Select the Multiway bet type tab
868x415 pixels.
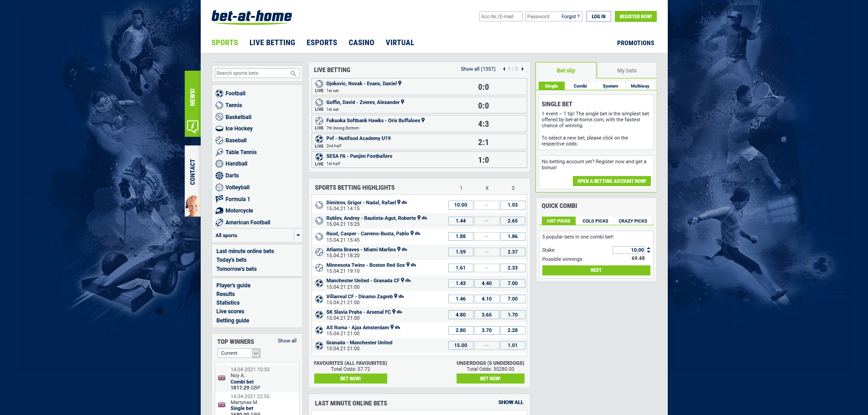(640, 86)
